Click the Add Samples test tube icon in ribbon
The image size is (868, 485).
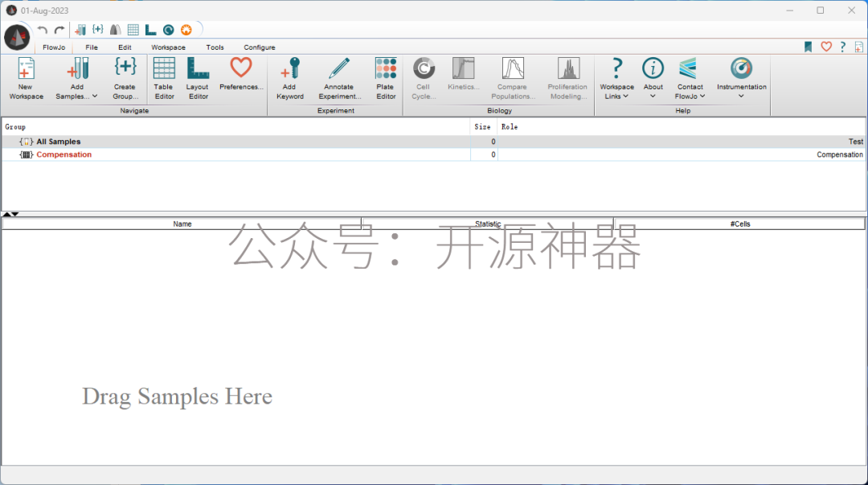(x=77, y=69)
